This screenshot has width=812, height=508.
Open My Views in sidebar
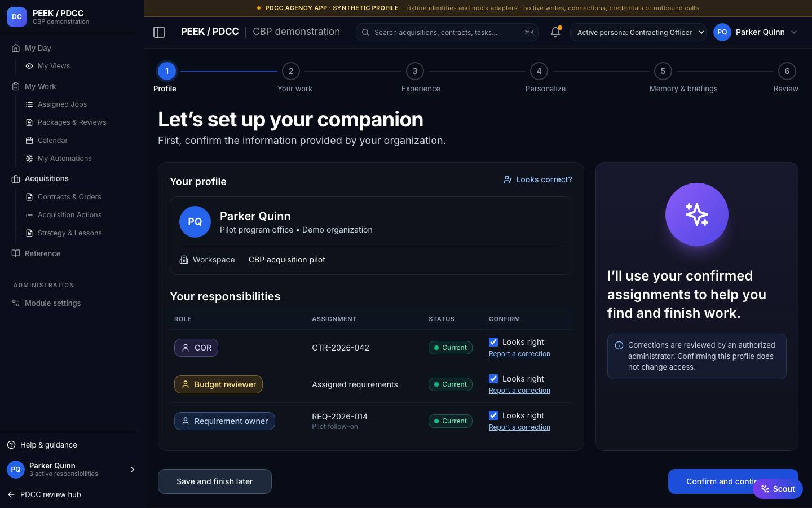(x=54, y=66)
